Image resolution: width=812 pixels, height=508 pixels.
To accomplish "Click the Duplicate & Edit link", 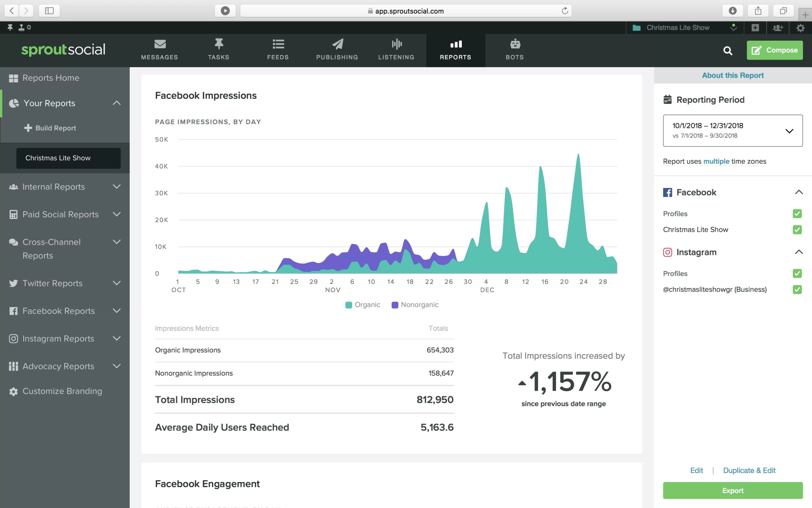I will coord(749,471).
